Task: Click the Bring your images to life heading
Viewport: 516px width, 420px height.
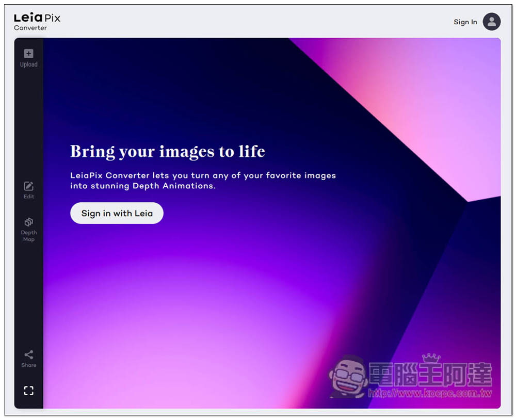Action: [168, 151]
